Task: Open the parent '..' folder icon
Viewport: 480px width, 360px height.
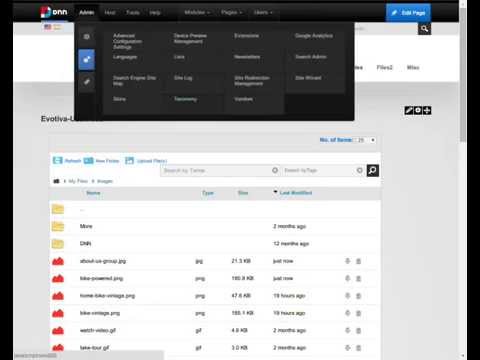Action: pos(58,209)
